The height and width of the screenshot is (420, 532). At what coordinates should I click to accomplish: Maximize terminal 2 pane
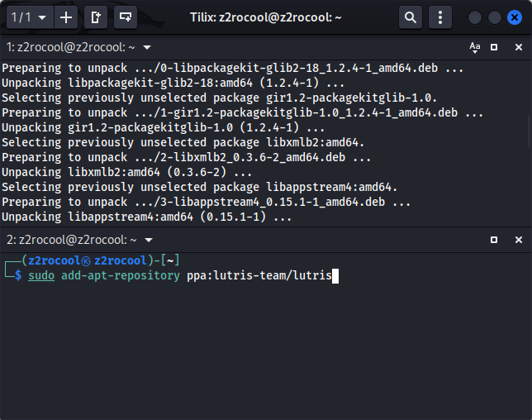click(494, 240)
